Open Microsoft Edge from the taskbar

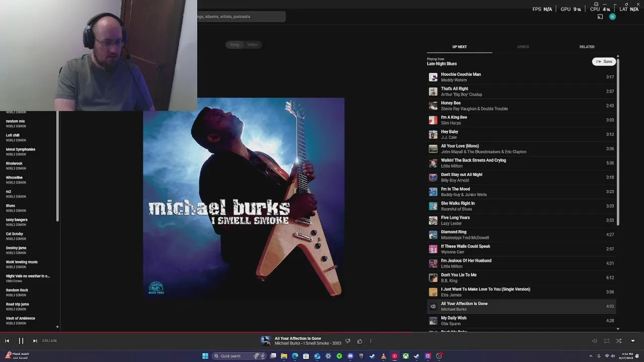tap(295, 356)
